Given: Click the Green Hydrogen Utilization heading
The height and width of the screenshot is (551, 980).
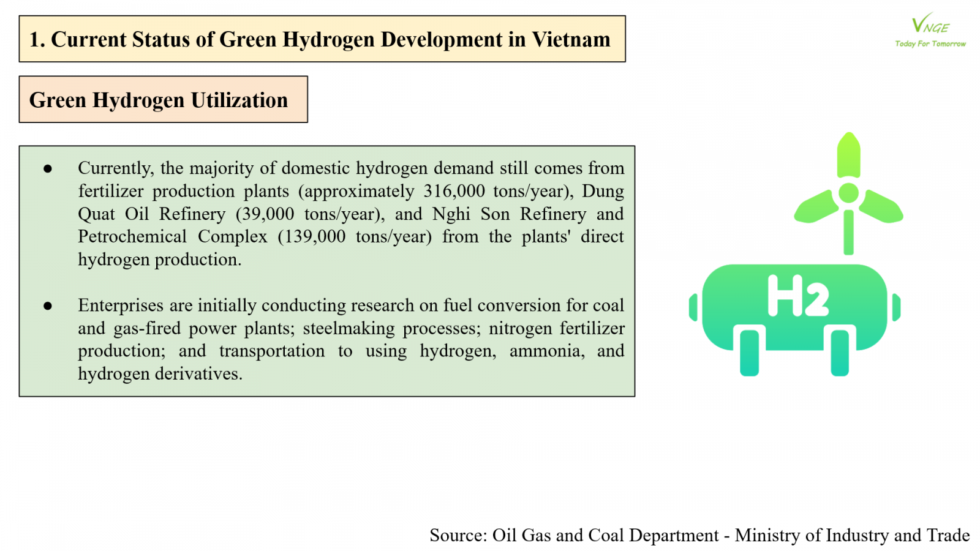Looking at the screenshot, I should click(159, 100).
